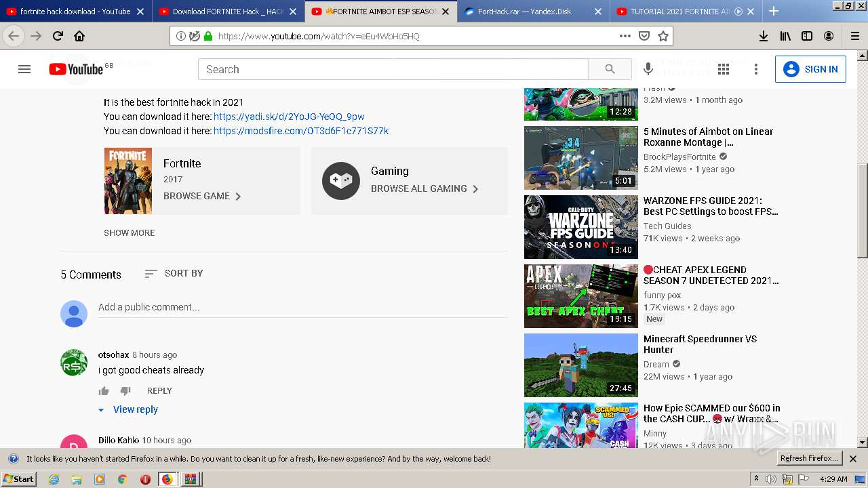
Task: Bookmark this page with the star icon
Action: tap(663, 36)
